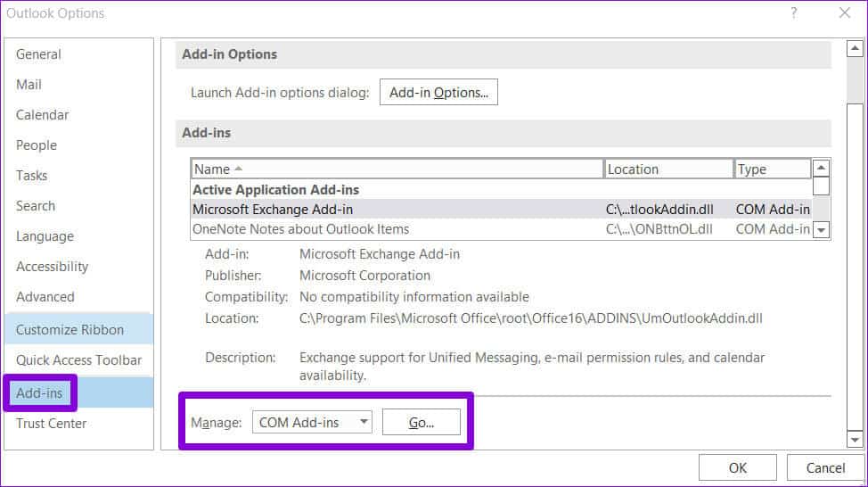868x487 pixels.
Task: Click the main panel scroll up arrow
Action: click(x=855, y=49)
